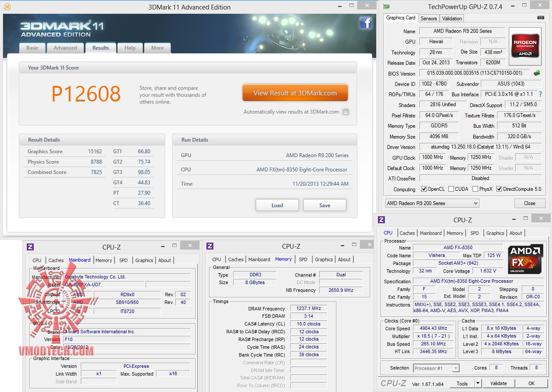
Task: Open the Memory tab in right CPU-Z window
Action: (455, 233)
